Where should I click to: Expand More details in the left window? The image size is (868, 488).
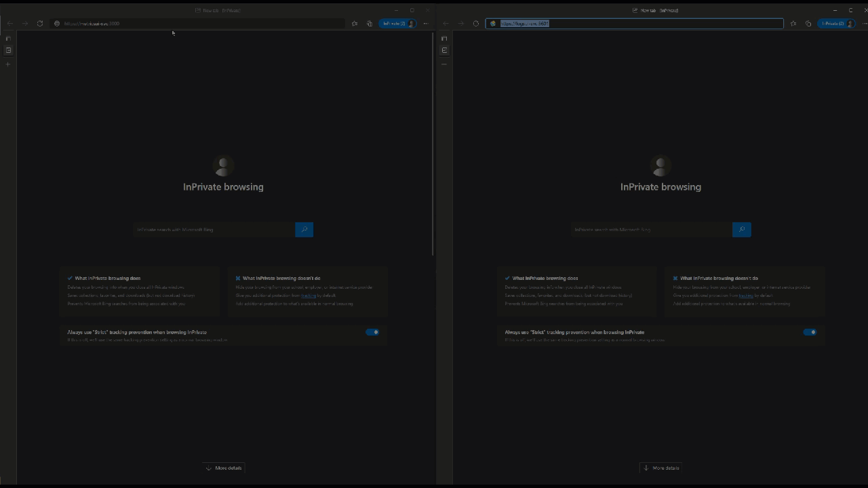click(224, 468)
